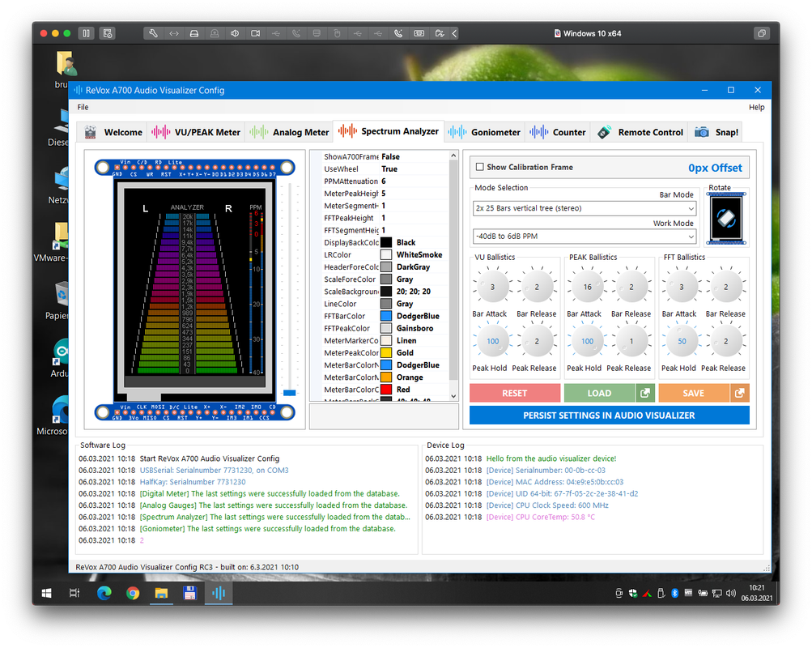Open VMware snapshot manager icon
Viewport: 812px width, 648px height.
[x=108, y=33]
